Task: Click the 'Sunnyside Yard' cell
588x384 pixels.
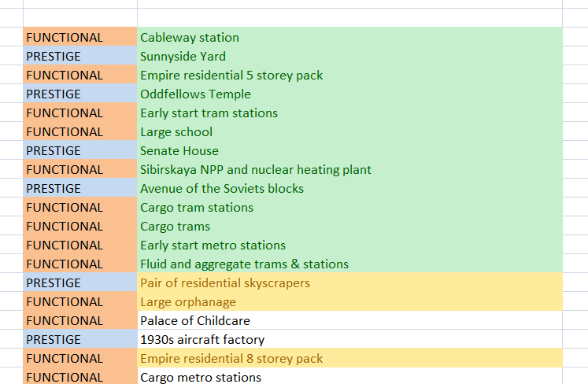Action: click(183, 57)
